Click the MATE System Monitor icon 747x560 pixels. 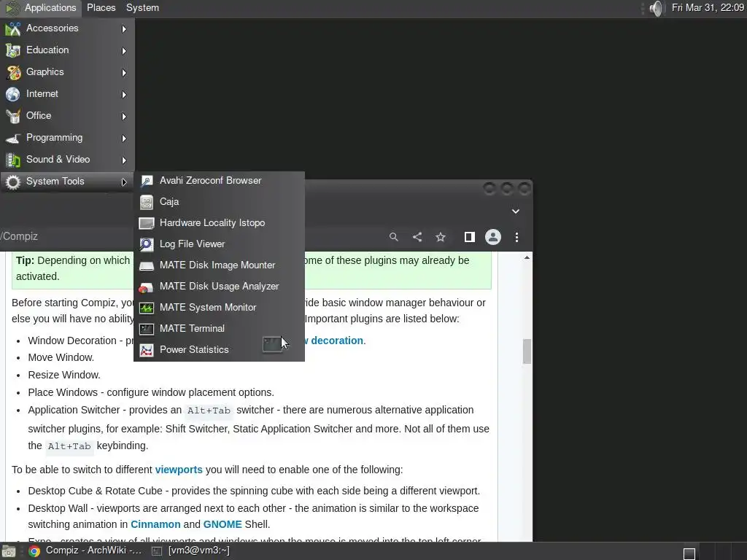click(x=147, y=308)
